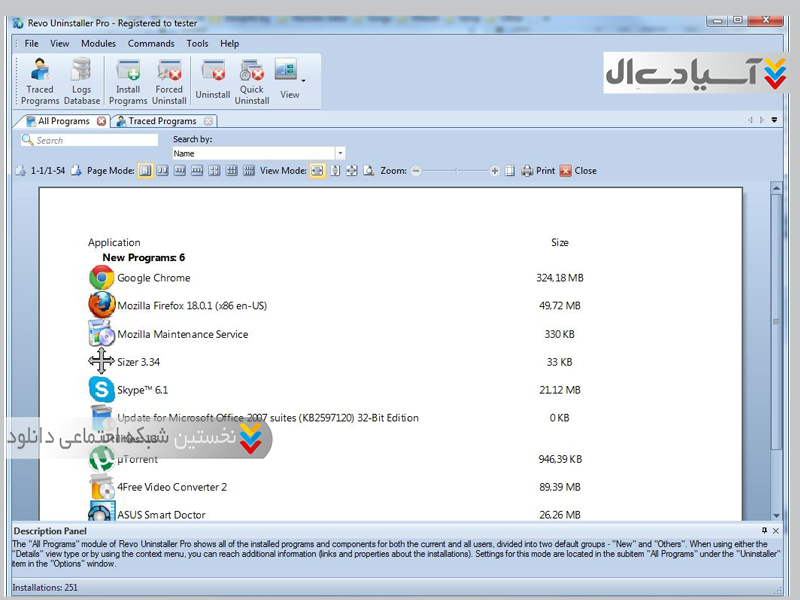Image resolution: width=800 pixels, height=600 pixels.
Task: Click the Install Programs toolbar icon
Action: [x=128, y=81]
